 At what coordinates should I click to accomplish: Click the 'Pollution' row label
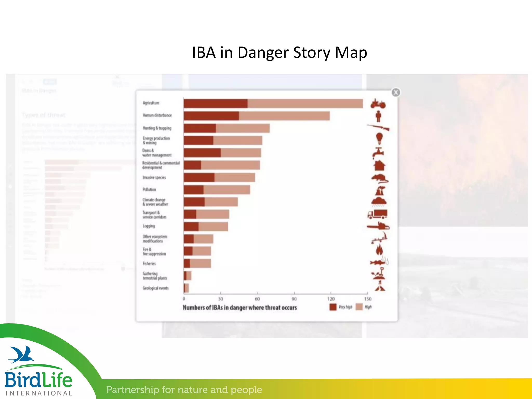coord(149,189)
